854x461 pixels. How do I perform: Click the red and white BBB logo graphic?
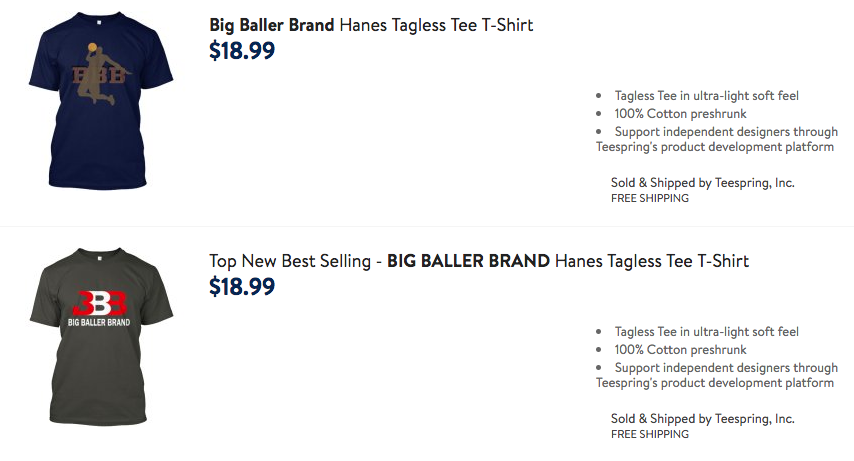click(x=99, y=304)
